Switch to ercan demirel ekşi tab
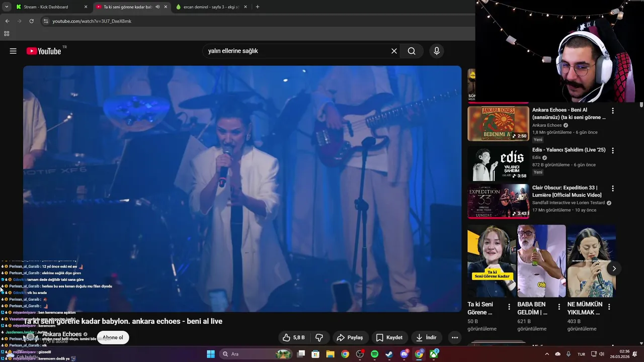This screenshot has width=644, height=362. (x=211, y=7)
